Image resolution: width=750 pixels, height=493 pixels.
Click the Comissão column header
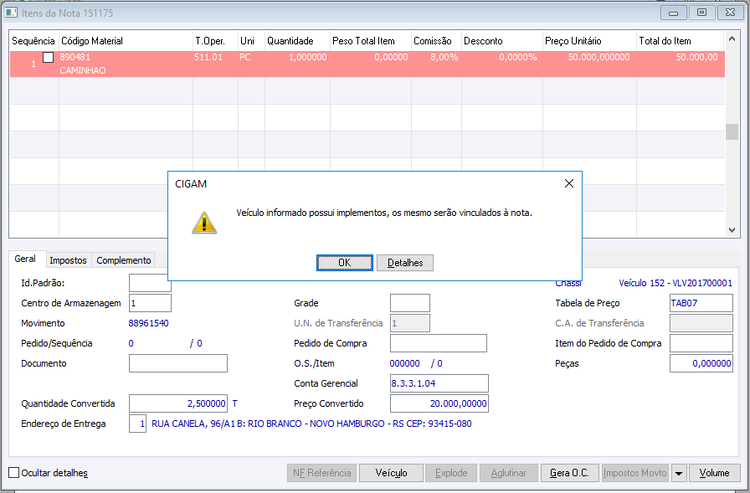436,41
